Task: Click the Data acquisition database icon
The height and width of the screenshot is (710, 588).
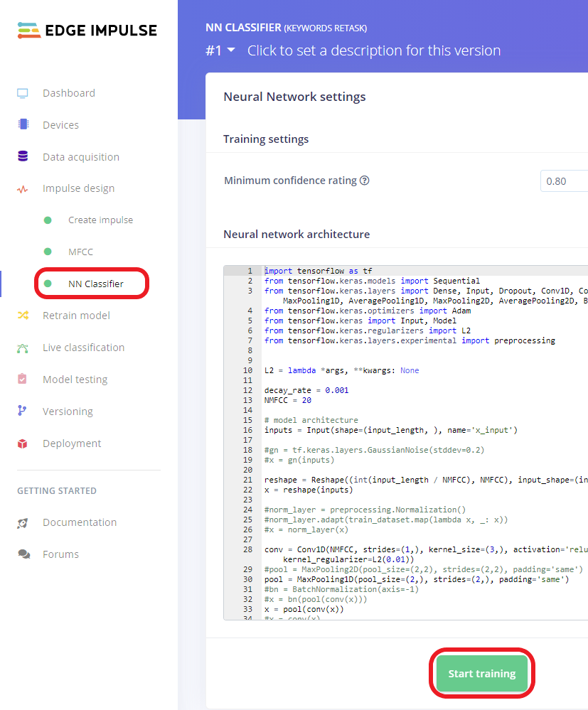Action: pyautogui.click(x=23, y=156)
